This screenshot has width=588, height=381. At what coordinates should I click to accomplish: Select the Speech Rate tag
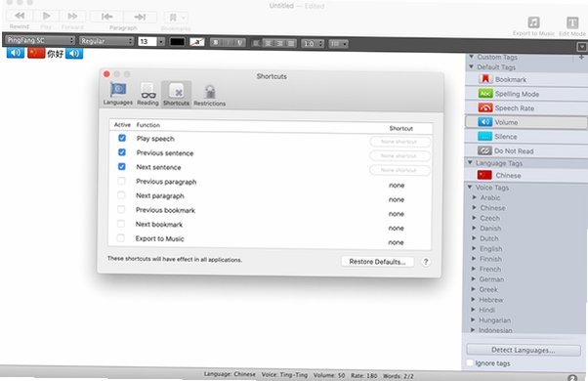point(526,108)
